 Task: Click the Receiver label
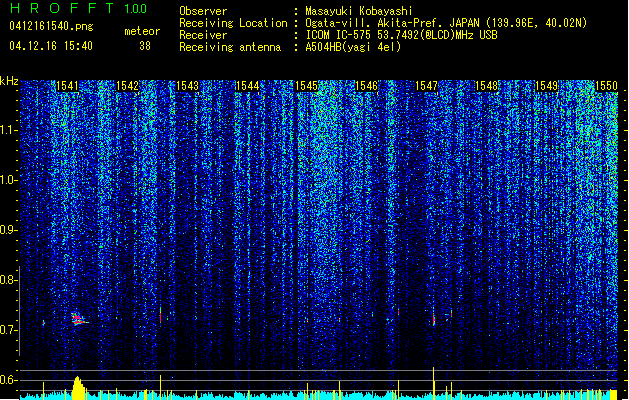tap(203, 35)
